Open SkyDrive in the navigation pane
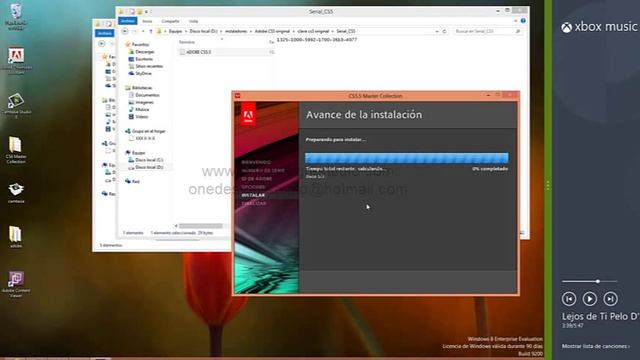 tap(143, 73)
